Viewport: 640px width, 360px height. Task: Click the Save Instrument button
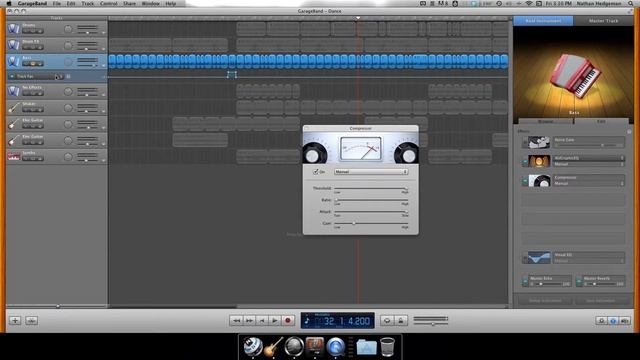coord(600,300)
